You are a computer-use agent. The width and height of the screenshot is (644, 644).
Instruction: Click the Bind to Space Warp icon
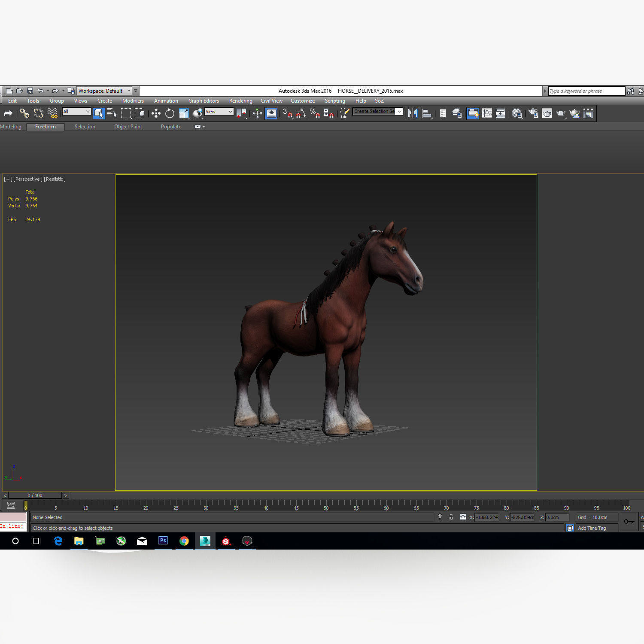click(52, 113)
